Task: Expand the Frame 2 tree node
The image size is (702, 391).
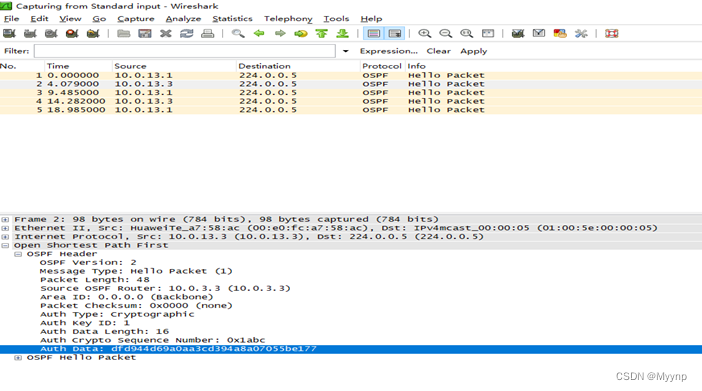Action: [5, 219]
